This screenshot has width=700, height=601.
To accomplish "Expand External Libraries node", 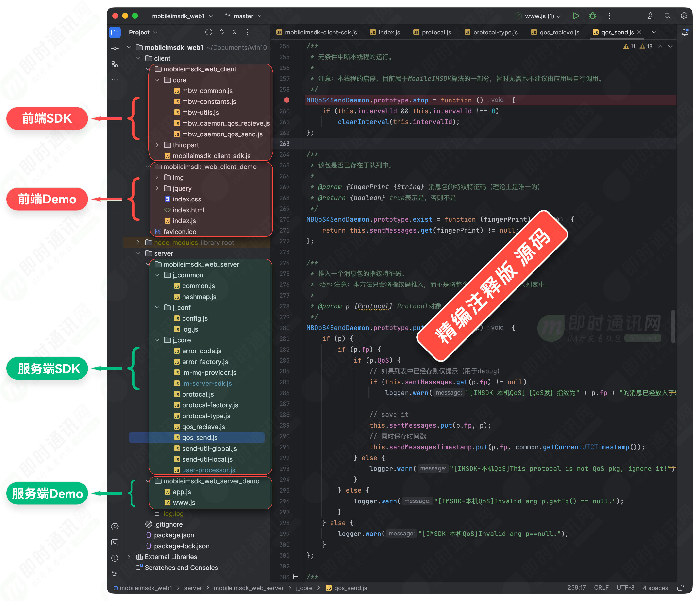I will [x=129, y=557].
